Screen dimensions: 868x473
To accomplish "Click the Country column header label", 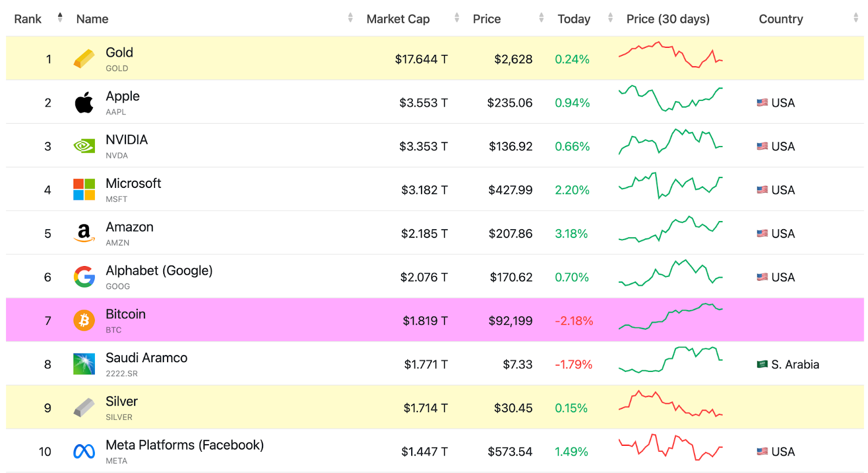I will point(781,19).
